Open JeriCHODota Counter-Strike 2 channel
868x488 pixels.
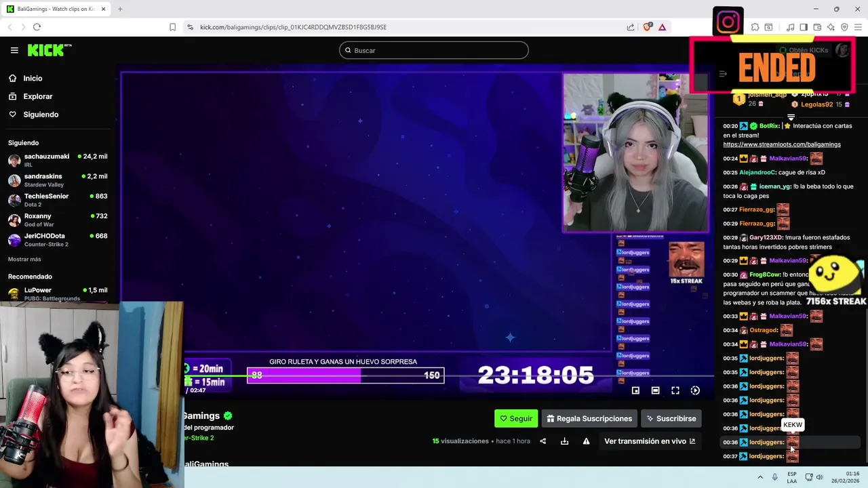click(57, 239)
